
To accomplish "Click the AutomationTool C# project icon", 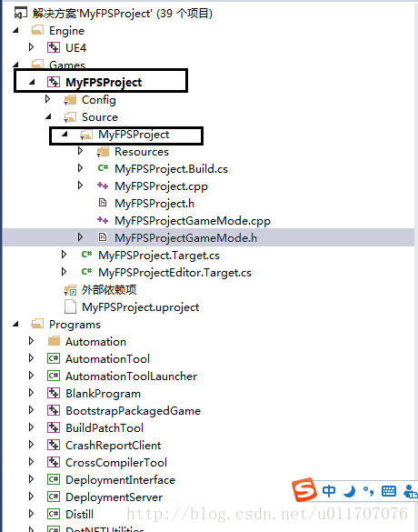I will (54, 358).
